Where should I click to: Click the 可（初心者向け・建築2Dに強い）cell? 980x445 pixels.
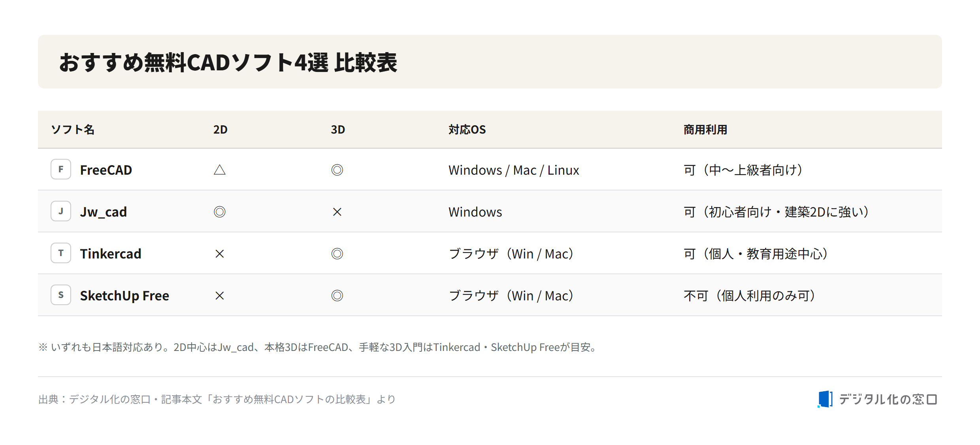coord(776,212)
